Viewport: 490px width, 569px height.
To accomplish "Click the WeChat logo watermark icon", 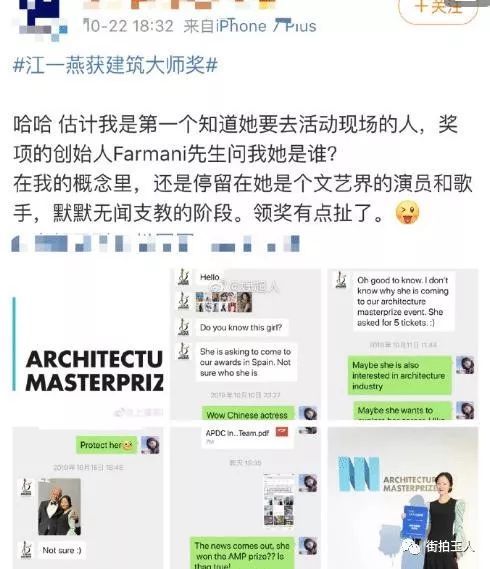I will 412,546.
